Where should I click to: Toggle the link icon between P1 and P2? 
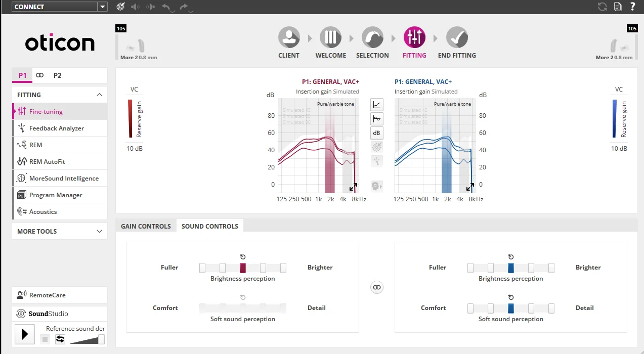[x=40, y=75]
